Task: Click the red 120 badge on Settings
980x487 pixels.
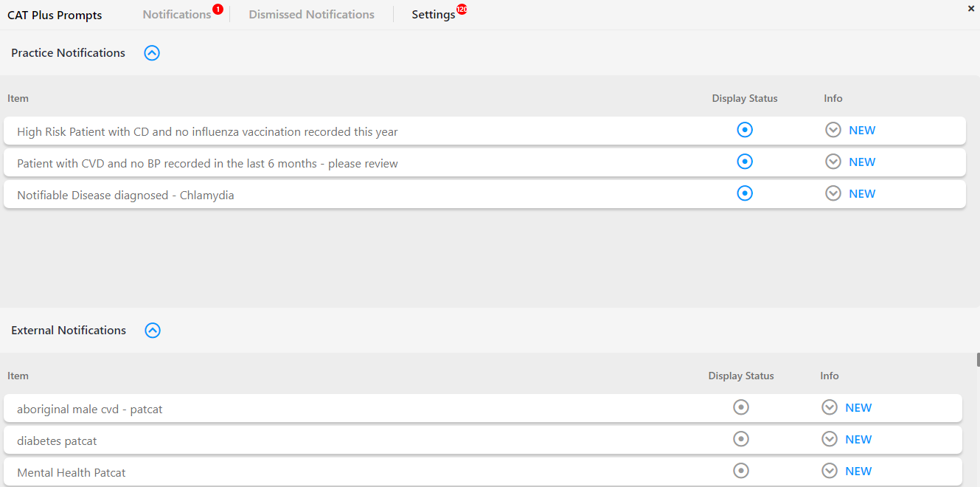Action: click(462, 9)
